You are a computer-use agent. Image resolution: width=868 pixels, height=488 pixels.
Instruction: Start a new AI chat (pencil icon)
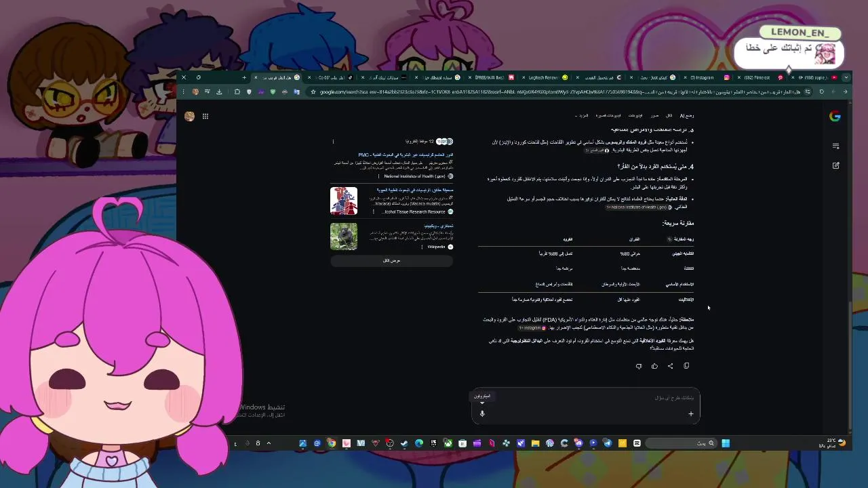835,165
